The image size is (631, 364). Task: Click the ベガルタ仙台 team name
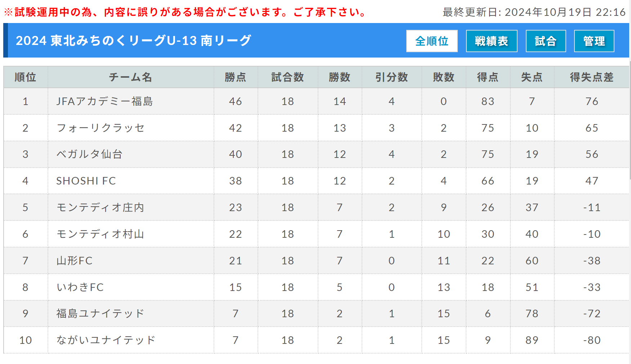(89, 154)
